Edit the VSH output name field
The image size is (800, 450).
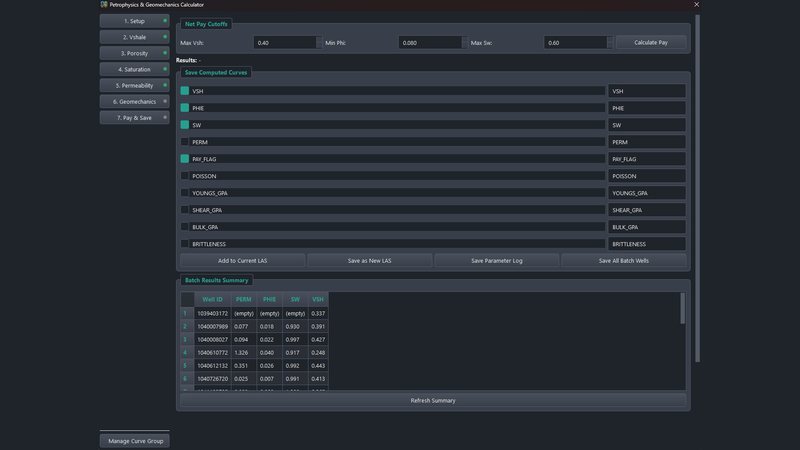pos(646,91)
